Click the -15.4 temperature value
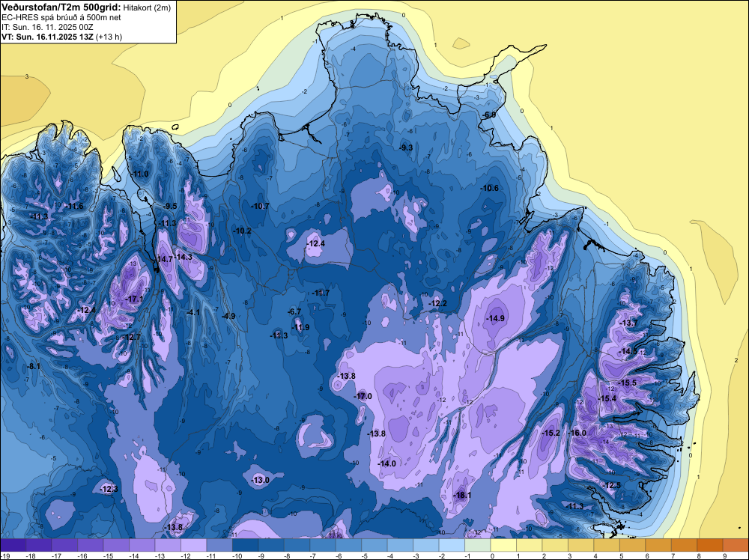The width and height of the screenshot is (749, 560). 607,398
